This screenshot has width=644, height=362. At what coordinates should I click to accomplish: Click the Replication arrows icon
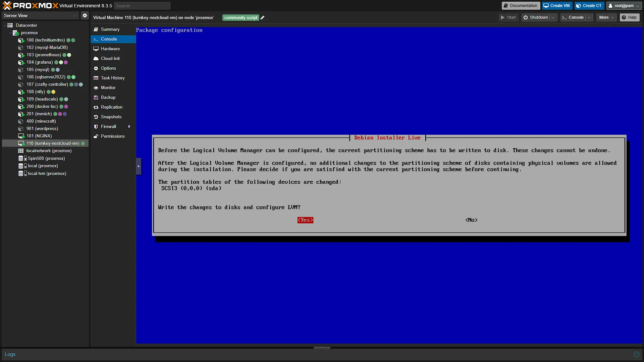96,107
